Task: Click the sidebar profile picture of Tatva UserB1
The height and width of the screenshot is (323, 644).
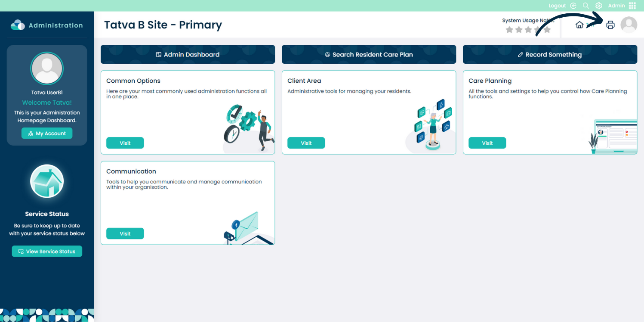Action: (47, 68)
